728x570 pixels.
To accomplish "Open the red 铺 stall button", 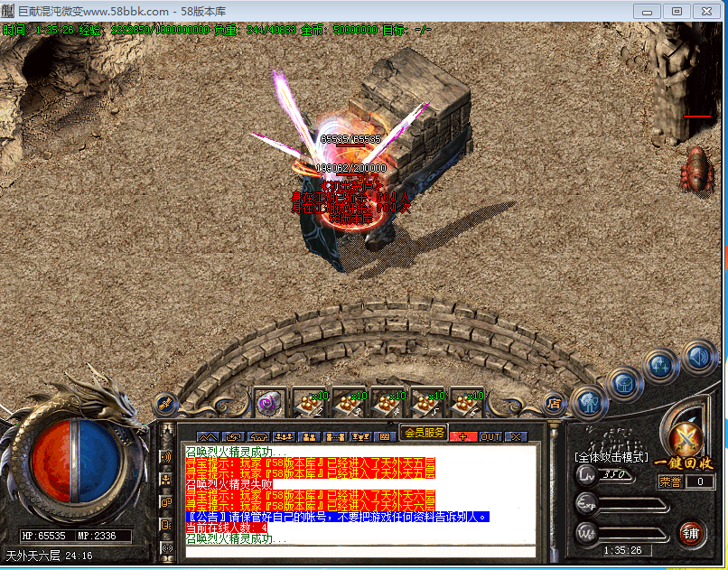I will point(690,533).
